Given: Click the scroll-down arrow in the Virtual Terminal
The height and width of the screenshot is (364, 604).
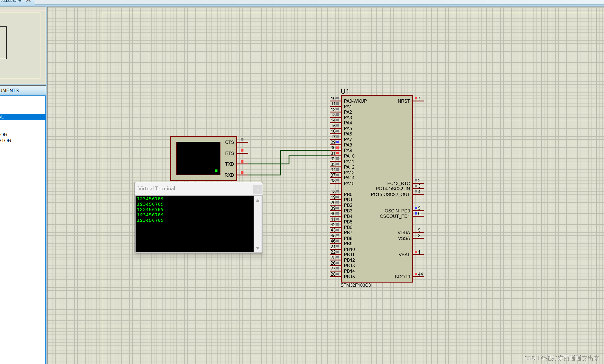Looking at the screenshot, I should (x=257, y=248).
